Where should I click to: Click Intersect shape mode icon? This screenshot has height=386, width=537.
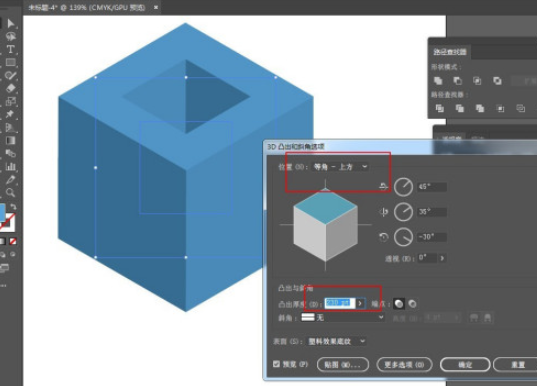477,81
